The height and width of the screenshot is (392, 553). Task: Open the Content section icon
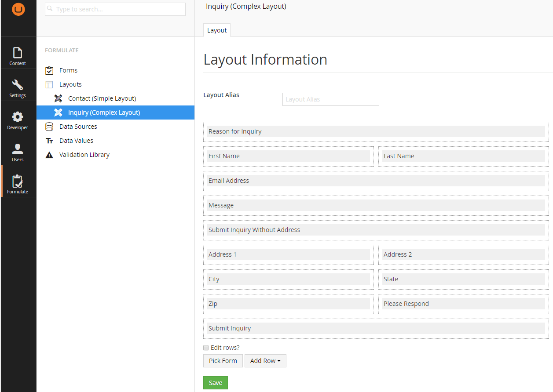tap(18, 53)
